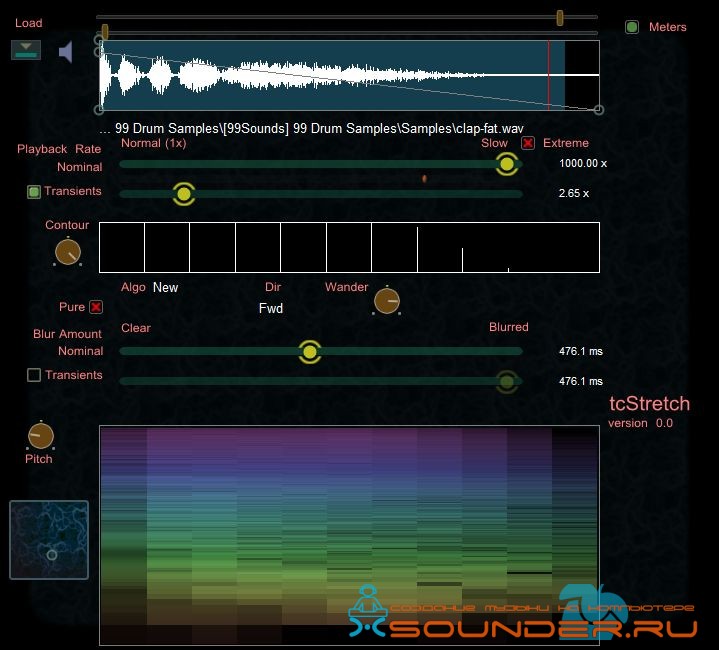
Task: Click the Playback Rate Nominal slider handle
Action: click(x=507, y=164)
